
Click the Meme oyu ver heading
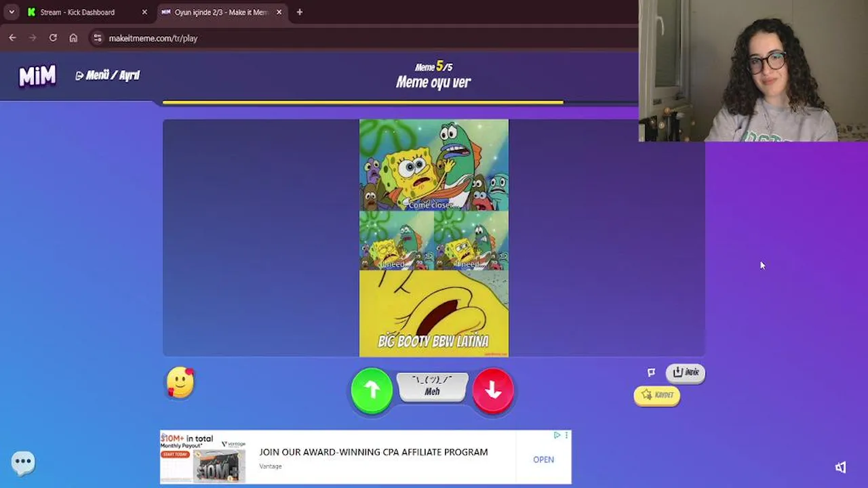pyautogui.click(x=433, y=82)
